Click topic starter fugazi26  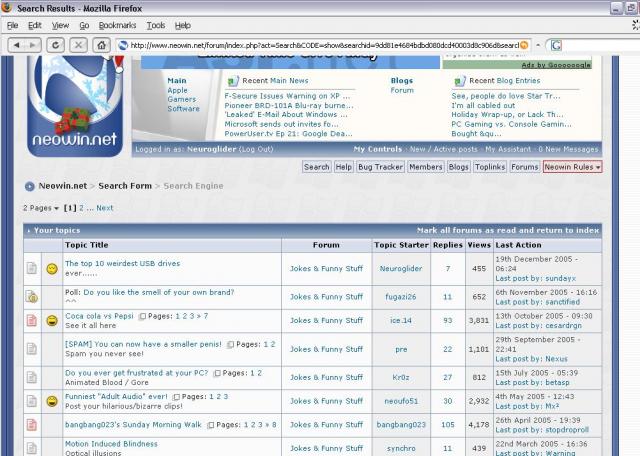click(x=401, y=297)
